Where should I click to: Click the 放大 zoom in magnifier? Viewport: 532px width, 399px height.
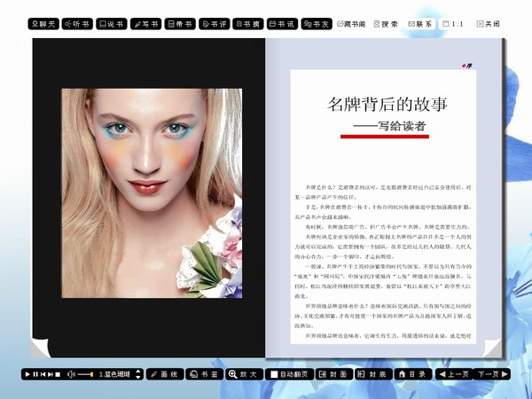tap(245, 374)
